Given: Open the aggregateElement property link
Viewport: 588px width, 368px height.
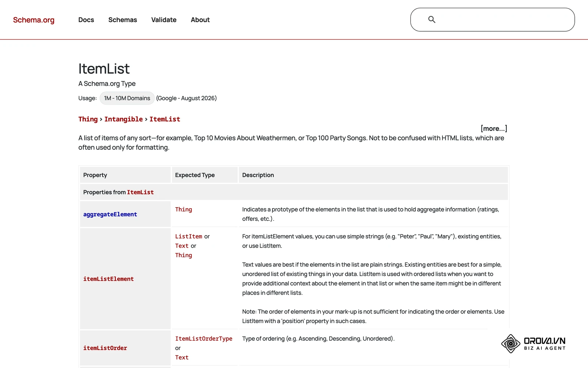Looking at the screenshot, I should pyautogui.click(x=110, y=214).
